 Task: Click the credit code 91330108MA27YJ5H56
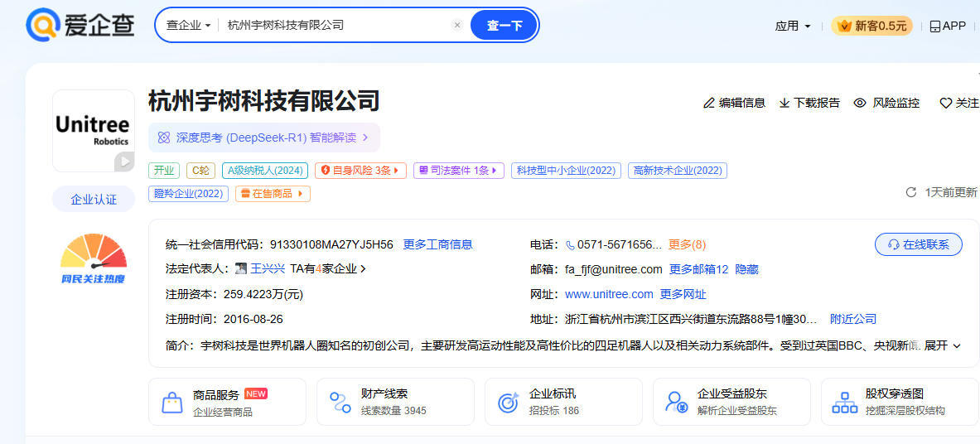(332, 244)
